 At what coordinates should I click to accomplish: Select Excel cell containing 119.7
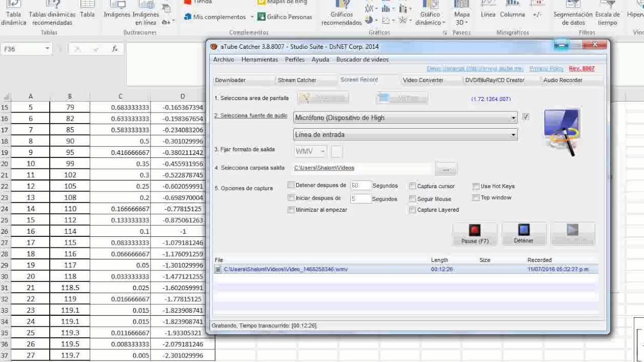coord(70,355)
